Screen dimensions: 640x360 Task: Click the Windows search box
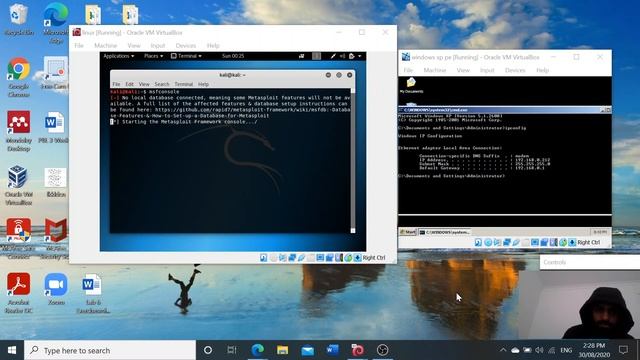point(110,350)
